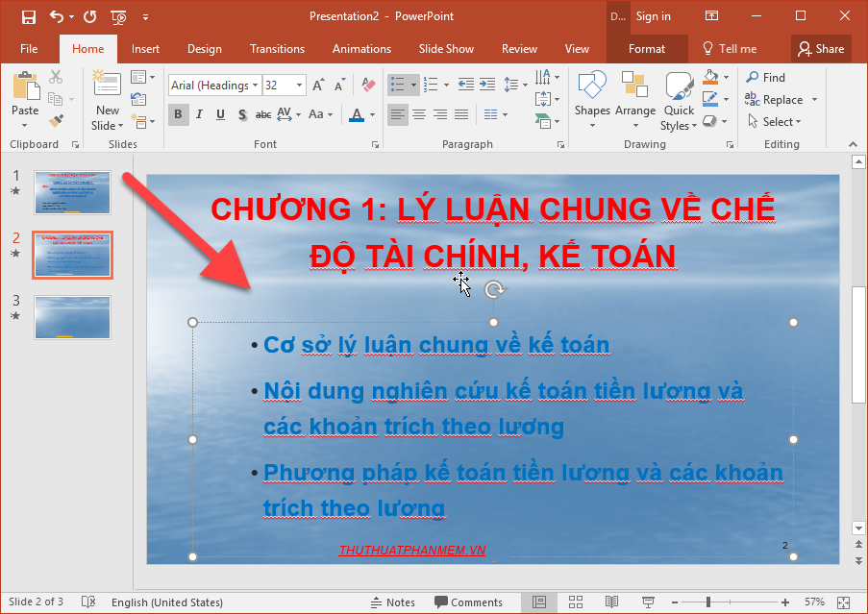
Task: Use the Format Painter icon
Action: point(56,119)
